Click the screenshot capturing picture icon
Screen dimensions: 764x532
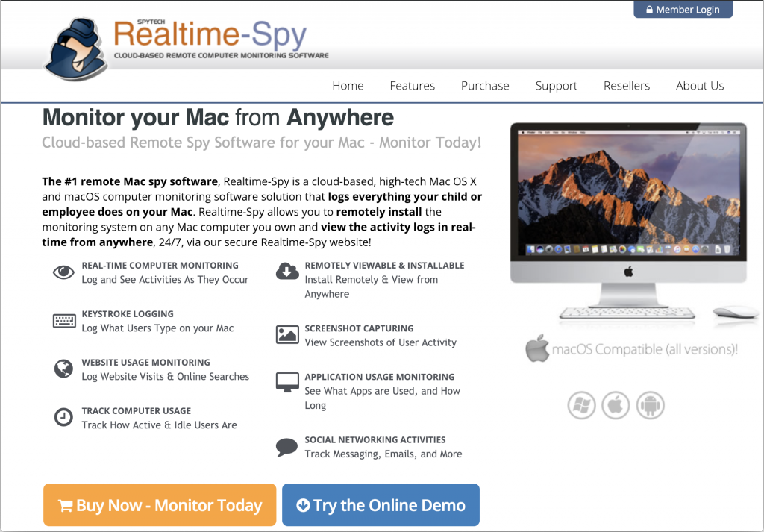coord(287,334)
